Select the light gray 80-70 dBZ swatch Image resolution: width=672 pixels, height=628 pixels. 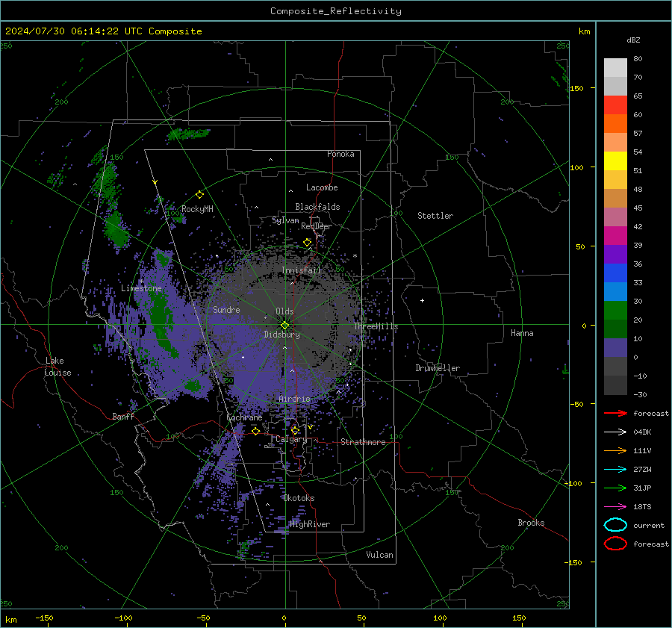pos(615,68)
